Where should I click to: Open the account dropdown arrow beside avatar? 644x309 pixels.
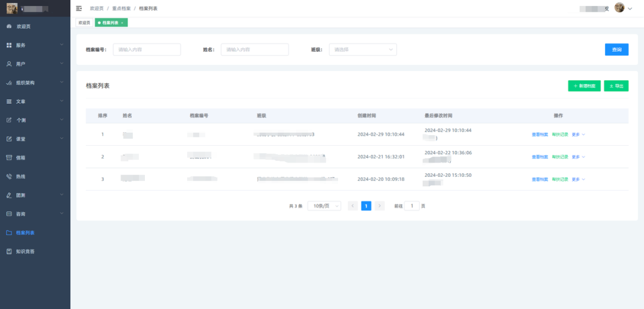tap(630, 8)
